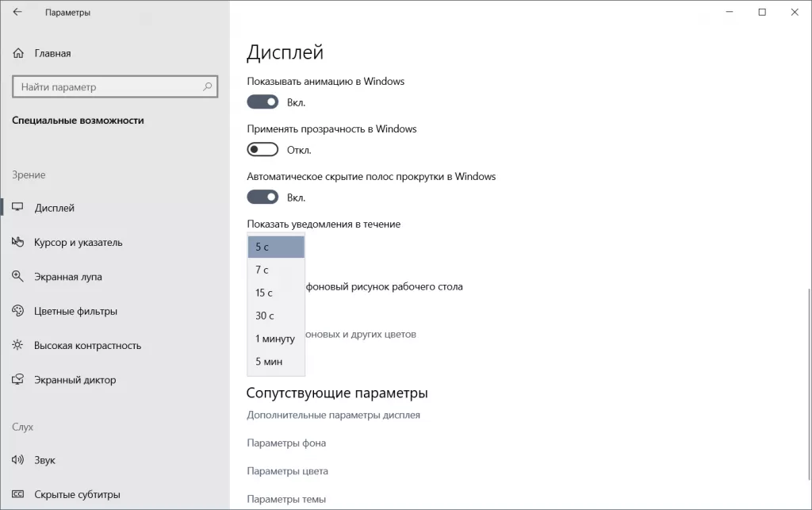Click the Показать уведомления в течение label

(324, 224)
